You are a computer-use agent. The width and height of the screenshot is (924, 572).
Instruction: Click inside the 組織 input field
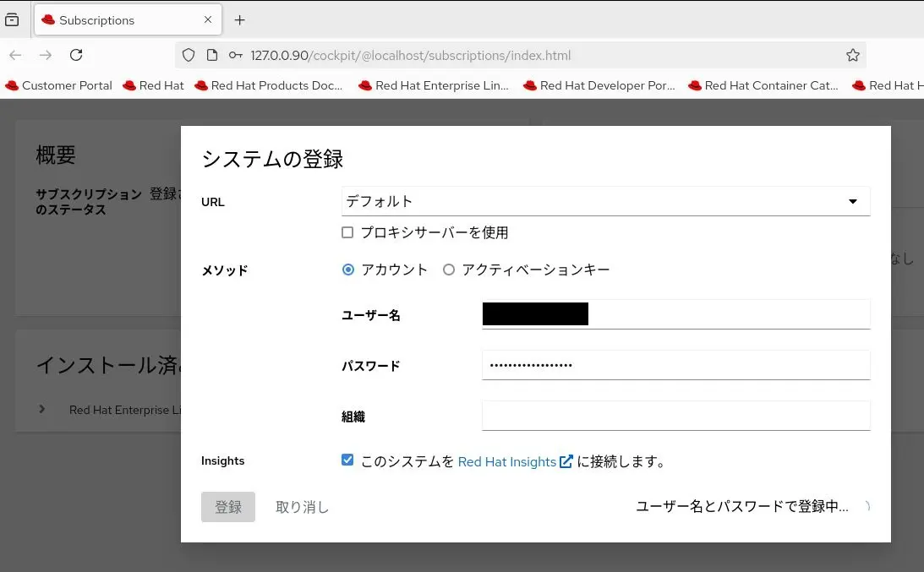point(675,416)
